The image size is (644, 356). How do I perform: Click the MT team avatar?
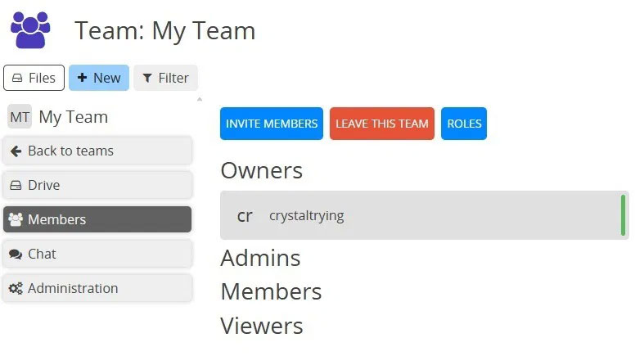[20, 117]
